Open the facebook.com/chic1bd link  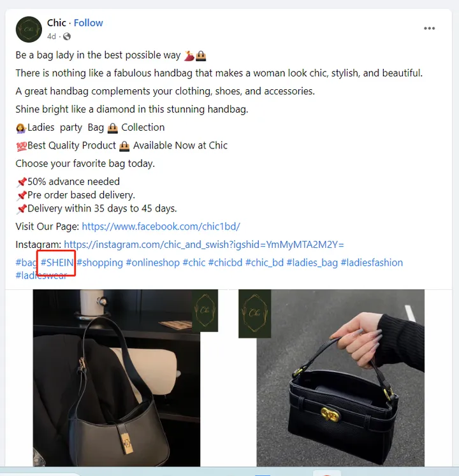tap(161, 226)
